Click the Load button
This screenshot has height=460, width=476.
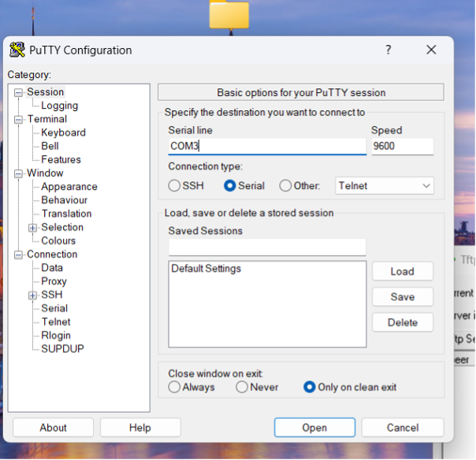point(402,271)
